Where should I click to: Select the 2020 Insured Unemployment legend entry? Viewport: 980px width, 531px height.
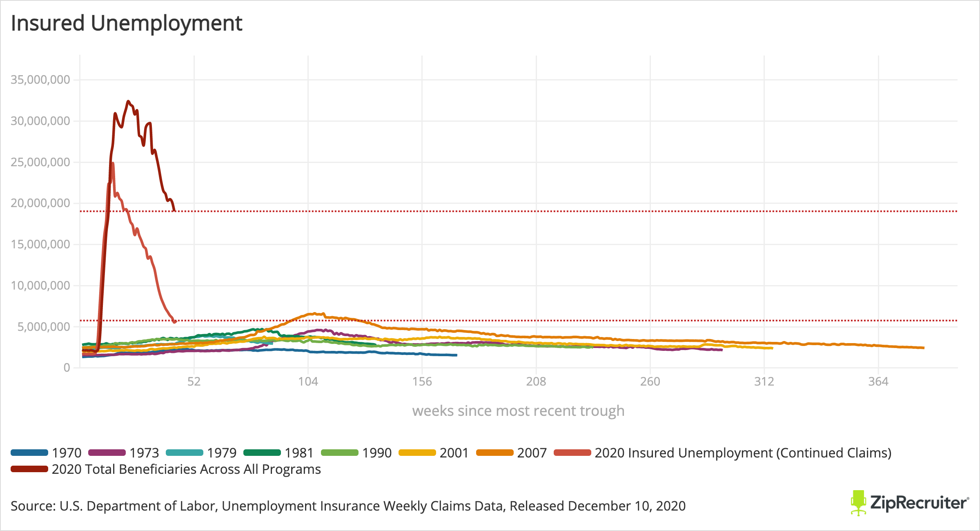743,453
